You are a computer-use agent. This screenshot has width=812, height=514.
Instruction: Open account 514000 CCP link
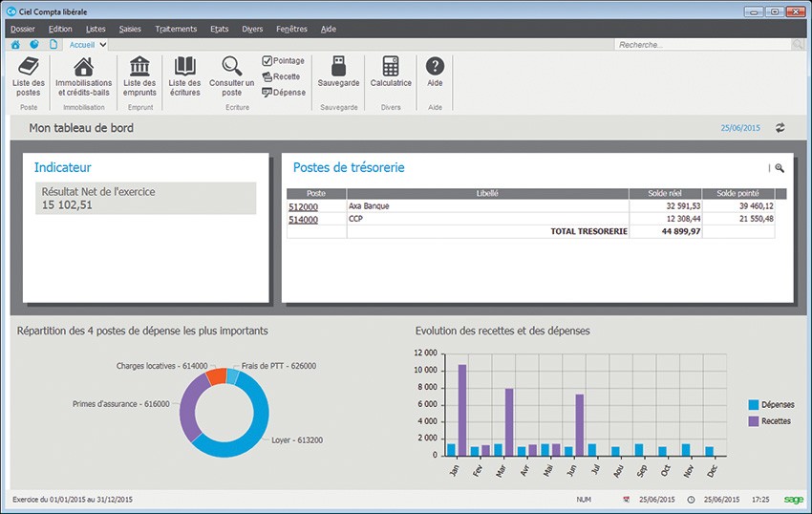(x=303, y=219)
